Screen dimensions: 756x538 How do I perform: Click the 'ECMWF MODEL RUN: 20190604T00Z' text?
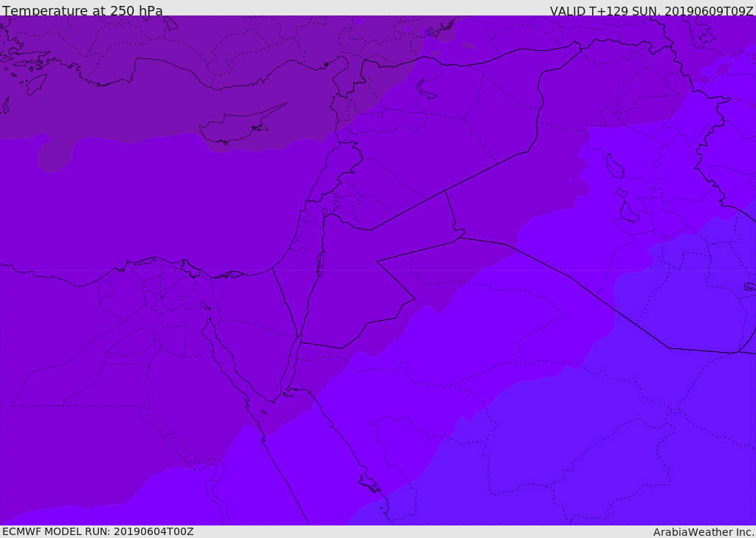click(x=98, y=531)
